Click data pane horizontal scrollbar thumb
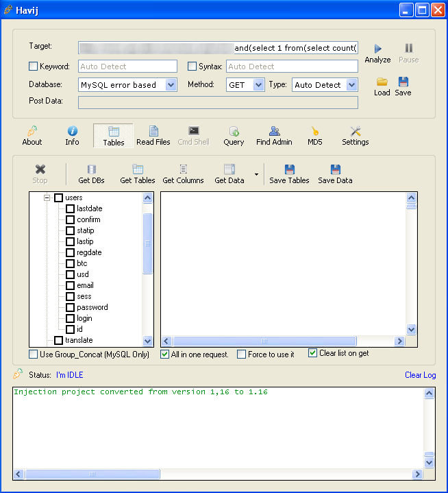Image resolution: width=448 pixels, height=493 pixels. (x=265, y=341)
